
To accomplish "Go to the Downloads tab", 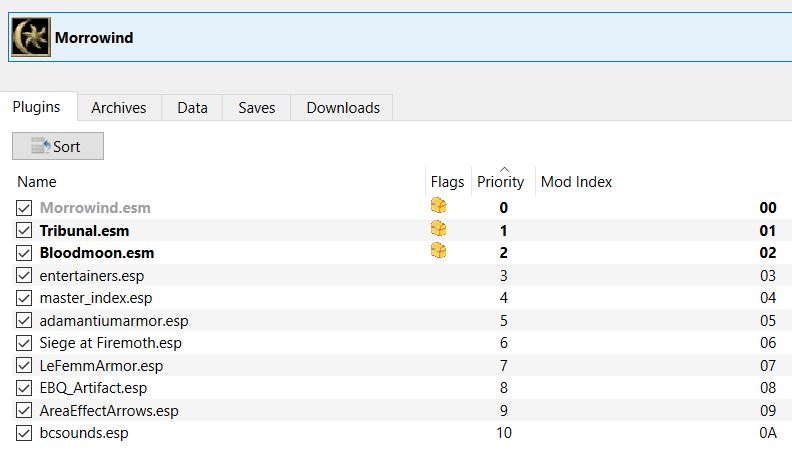I will click(343, 108).
